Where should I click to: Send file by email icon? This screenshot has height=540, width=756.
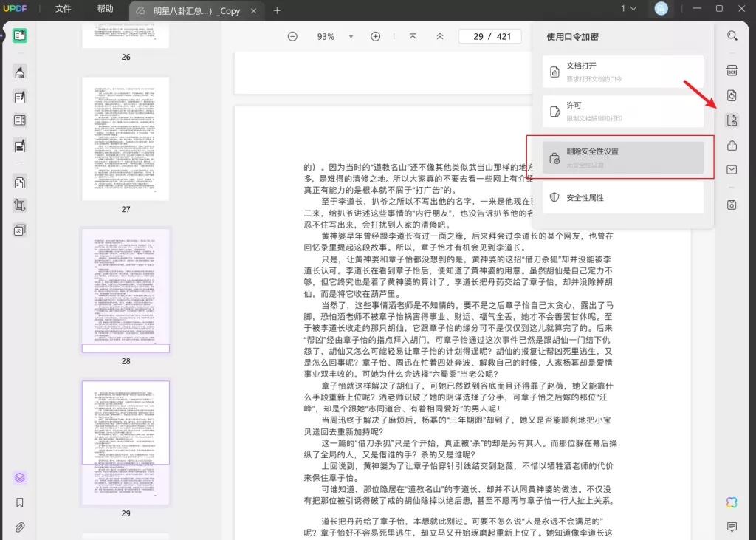(732, 169)
